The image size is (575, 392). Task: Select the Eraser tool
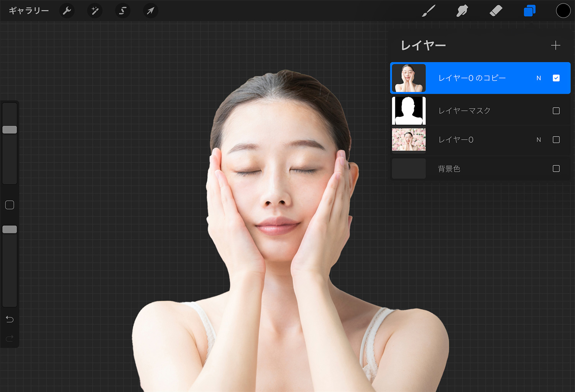coord(496,11)
